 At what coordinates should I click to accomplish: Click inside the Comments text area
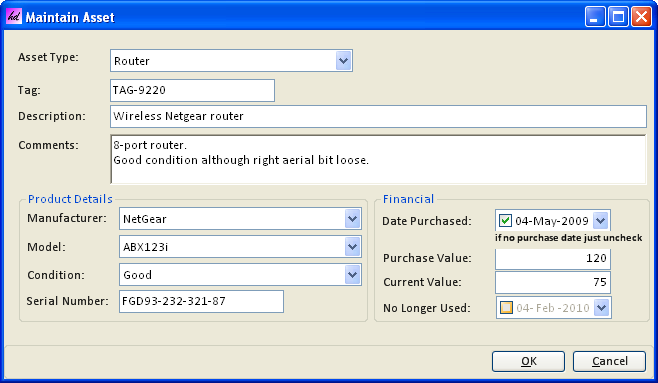(378, 159)
